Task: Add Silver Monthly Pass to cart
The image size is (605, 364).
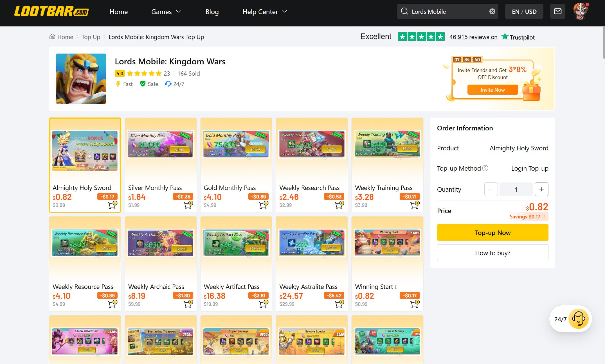Action: (x=188, y=205)
